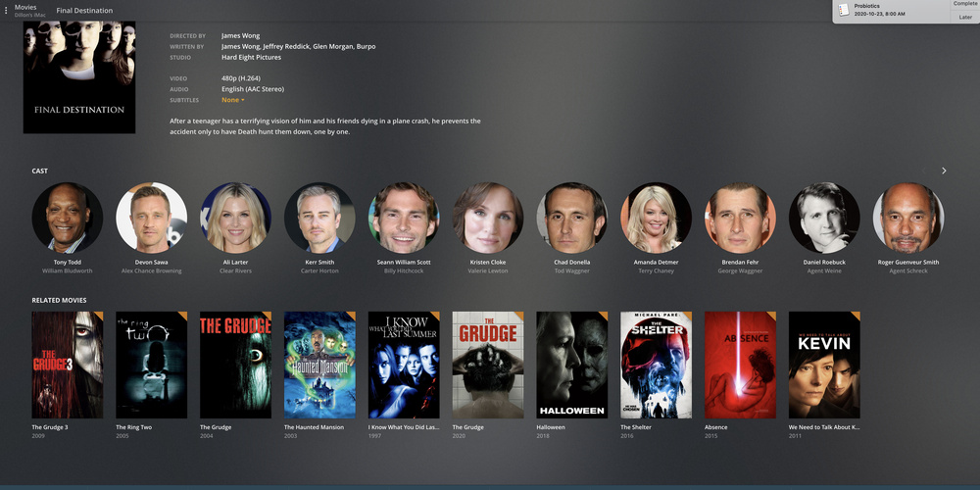The width and height of the screenshot is (980, 490).
Task: Click Complete on the Probiotics notification
Action: tap(964, 4)
